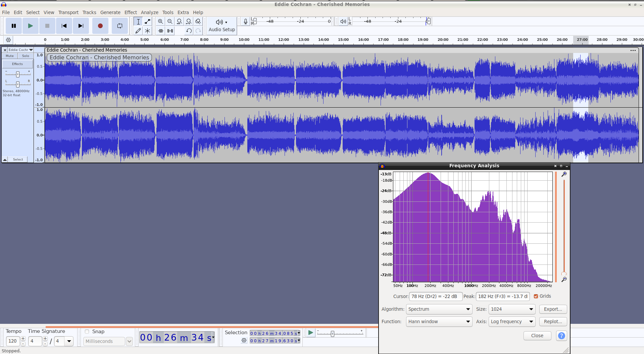This screenshot has height=354, width=644.
Task: Open the Tools menu
Action: [x=168, y=12]
